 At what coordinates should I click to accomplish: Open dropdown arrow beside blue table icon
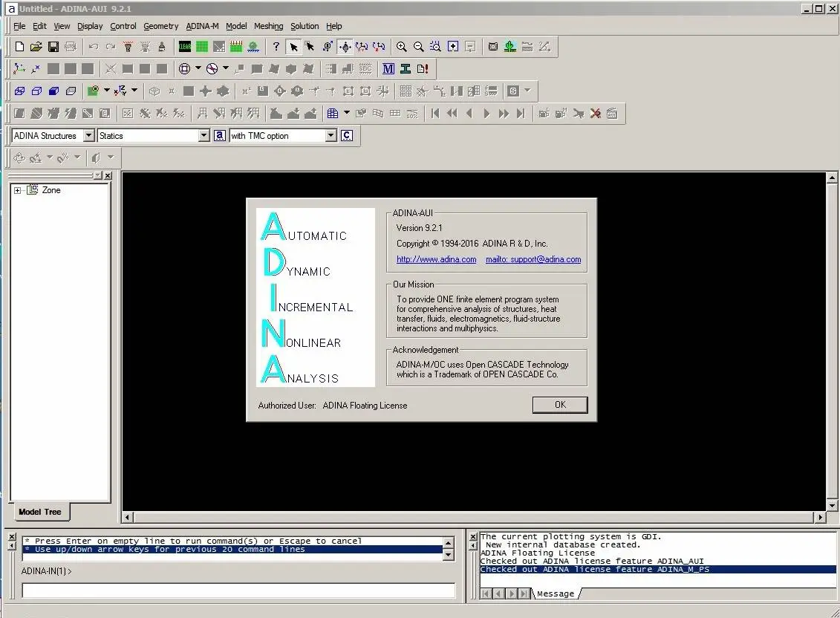347,113
